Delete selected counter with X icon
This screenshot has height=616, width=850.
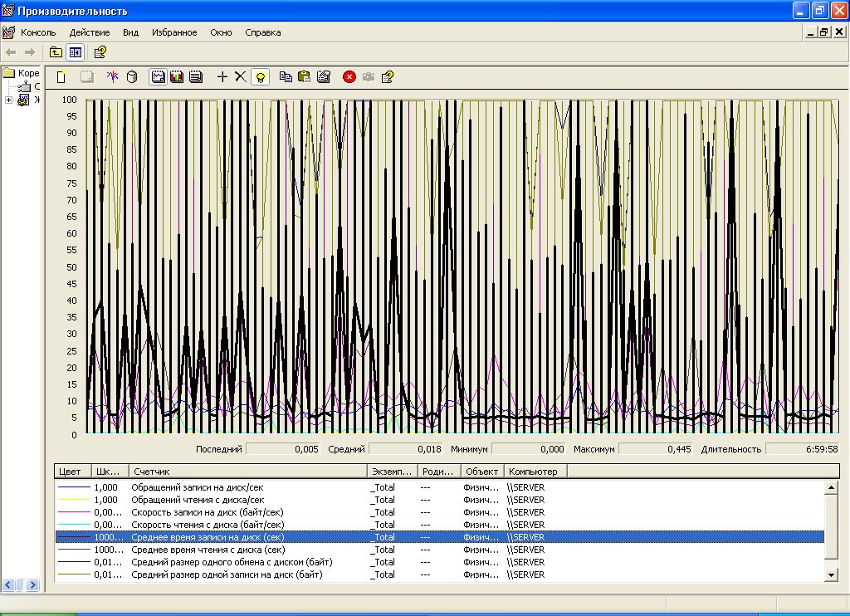click(240, 77)
